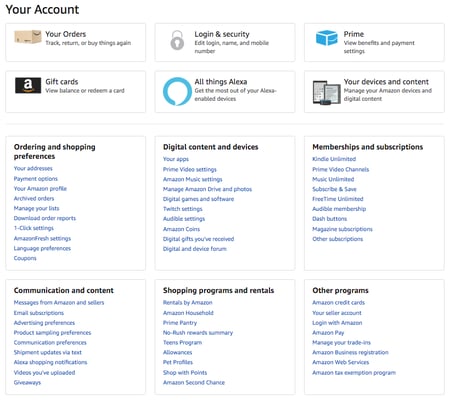
Task: Open Subscribe & Save
Action: 334,189
